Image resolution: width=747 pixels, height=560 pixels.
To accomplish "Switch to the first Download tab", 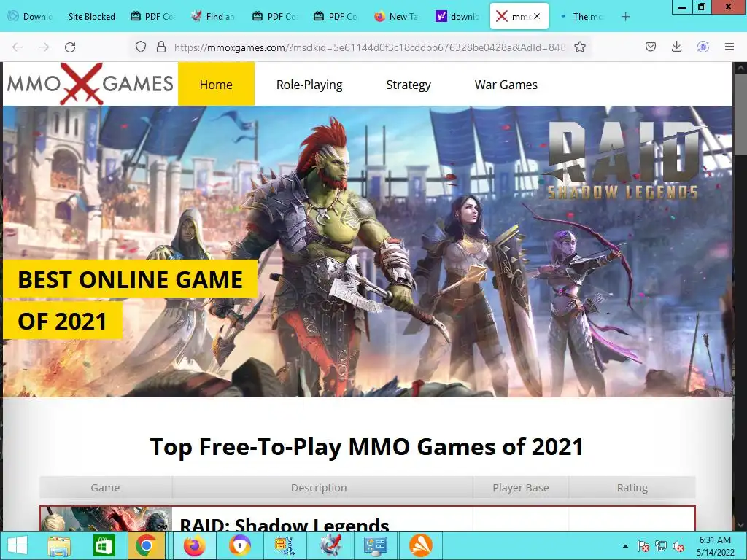I will [31, 17].
